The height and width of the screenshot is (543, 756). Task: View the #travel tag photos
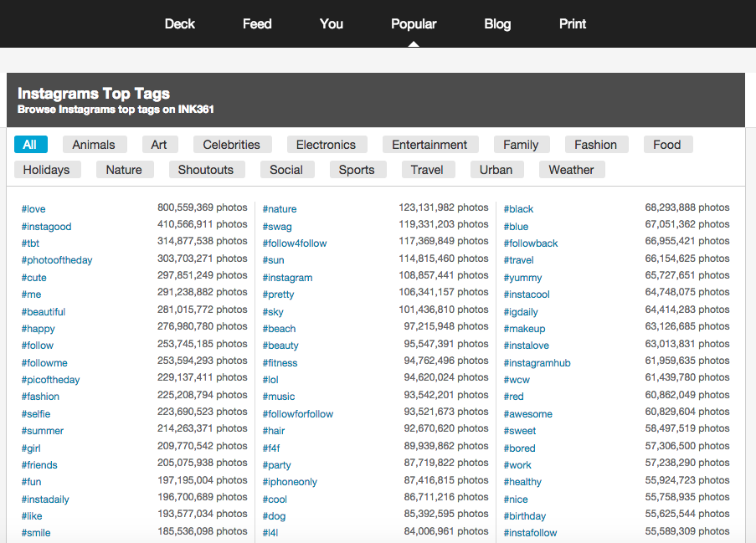click(519, 260)
